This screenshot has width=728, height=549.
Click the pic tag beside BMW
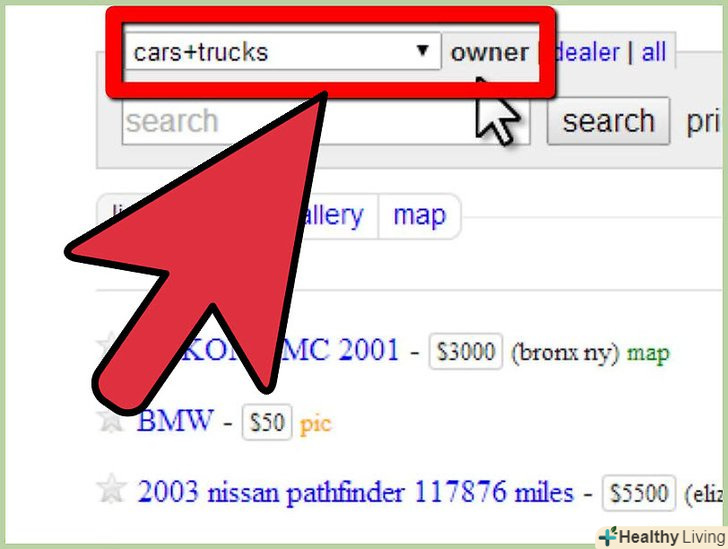(x=315, y=424)
